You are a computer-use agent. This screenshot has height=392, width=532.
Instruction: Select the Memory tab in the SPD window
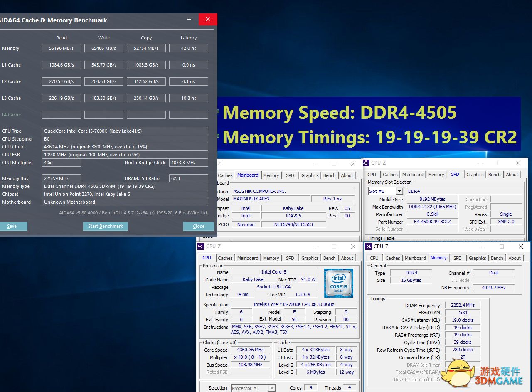(x=436, y=175)
